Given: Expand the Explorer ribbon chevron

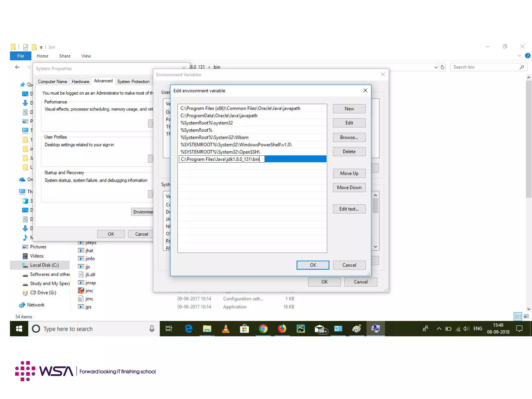Looking at the screenshot, I should [x=519, y=56].
